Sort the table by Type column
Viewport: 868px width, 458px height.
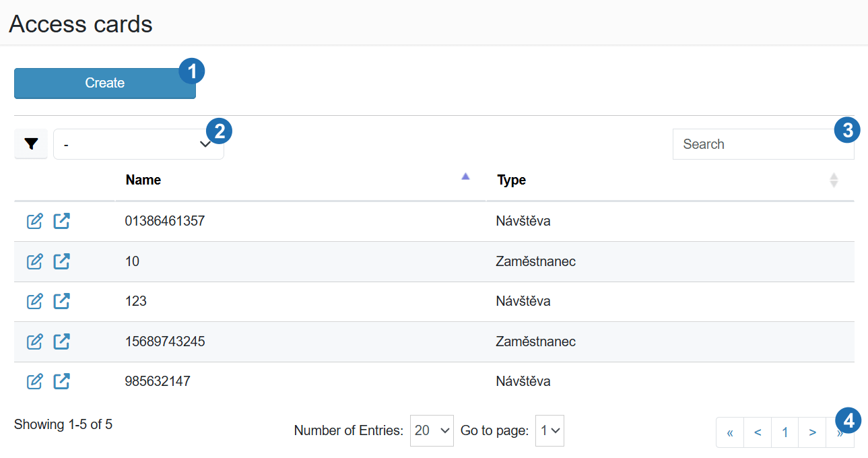pos(512,180)
